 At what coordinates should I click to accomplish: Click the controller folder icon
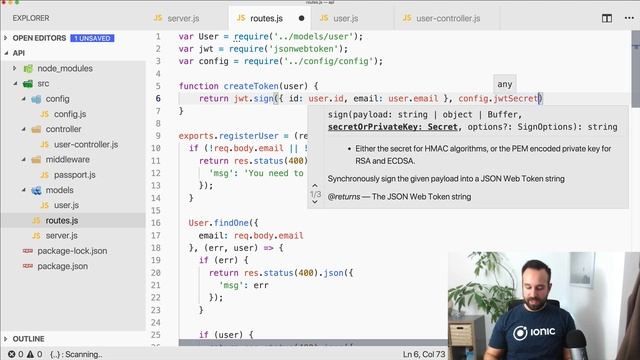[36, 129]
